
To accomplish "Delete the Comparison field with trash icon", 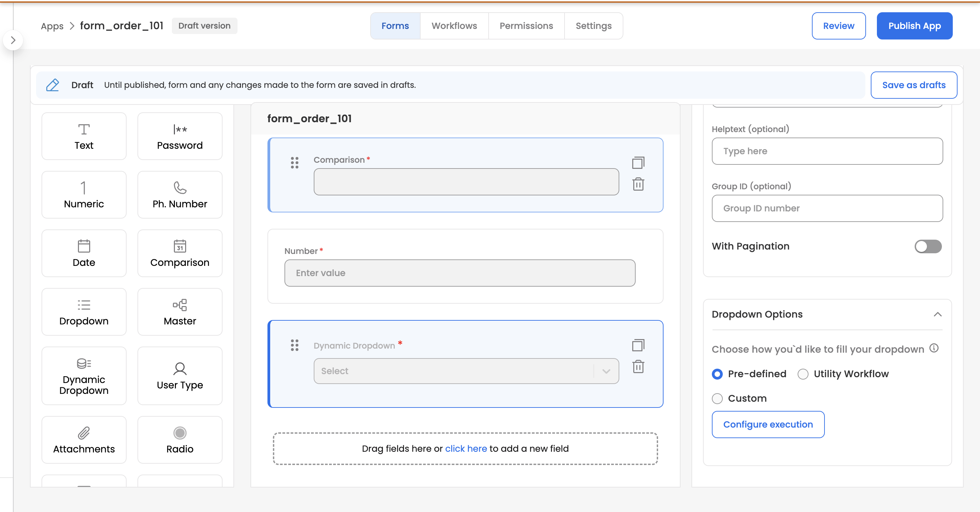I will pos(638,184).
